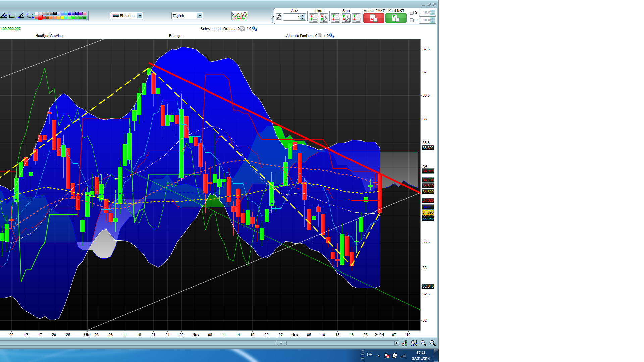Open trading settings wrench icon
The width and height of the screenshot is (644, 362).
279,17
